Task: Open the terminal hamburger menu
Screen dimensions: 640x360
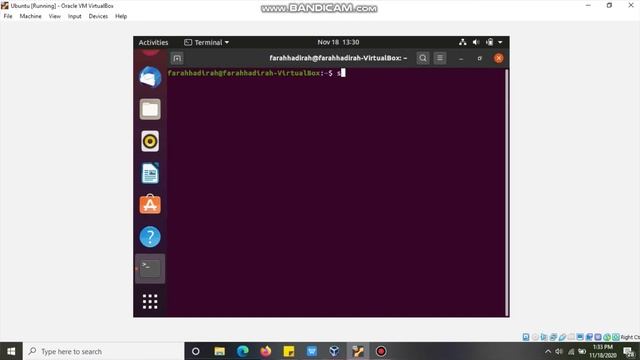Action: click(x=440, y=58)
